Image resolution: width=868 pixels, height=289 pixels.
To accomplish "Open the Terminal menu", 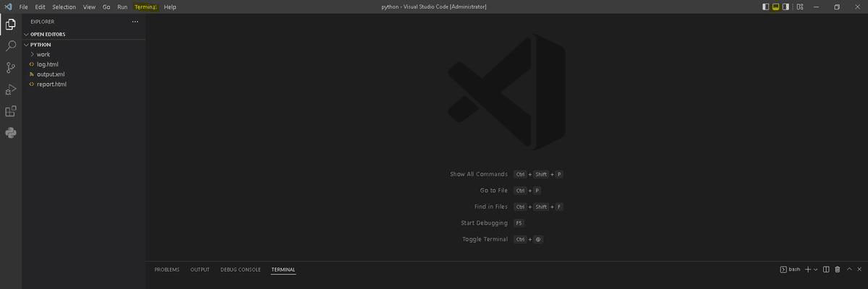I will pos(145,7).
